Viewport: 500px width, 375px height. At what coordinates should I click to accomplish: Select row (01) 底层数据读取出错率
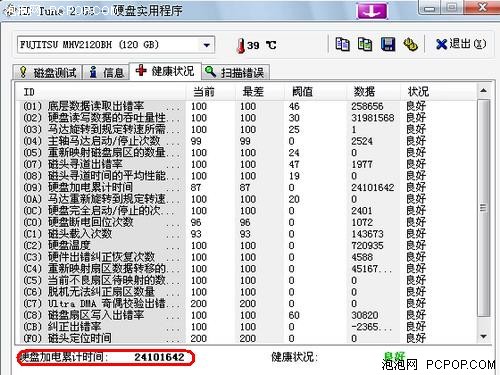(x=247, y=106)
